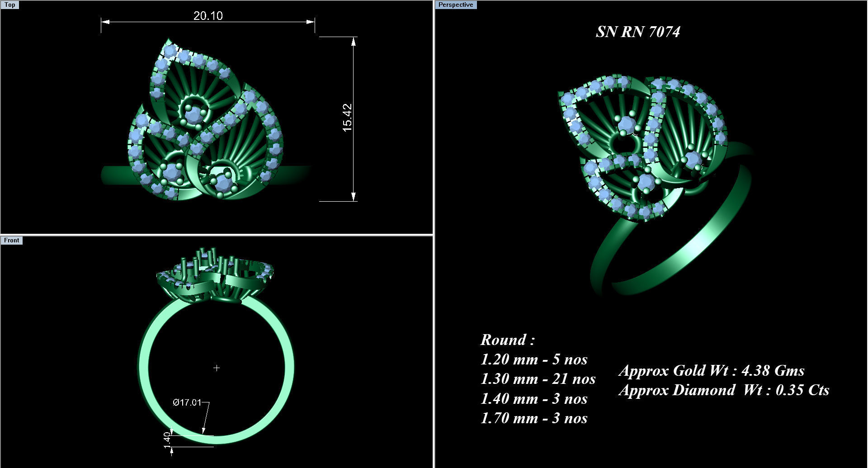Click 'Approx Gold Wt : 4.38 Gms' text
The height and width of the screenshot is (468, 868).
tap(712, 371)
